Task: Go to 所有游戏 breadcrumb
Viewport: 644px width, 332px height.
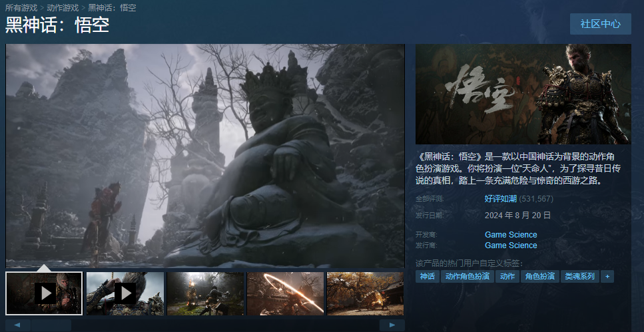Action: pos(21,7)
